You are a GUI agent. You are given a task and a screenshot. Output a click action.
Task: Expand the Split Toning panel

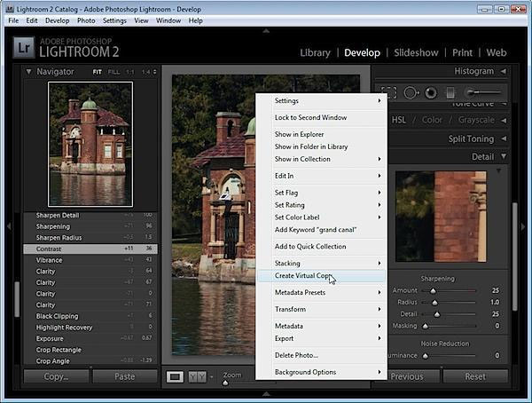tap(471, 138)
